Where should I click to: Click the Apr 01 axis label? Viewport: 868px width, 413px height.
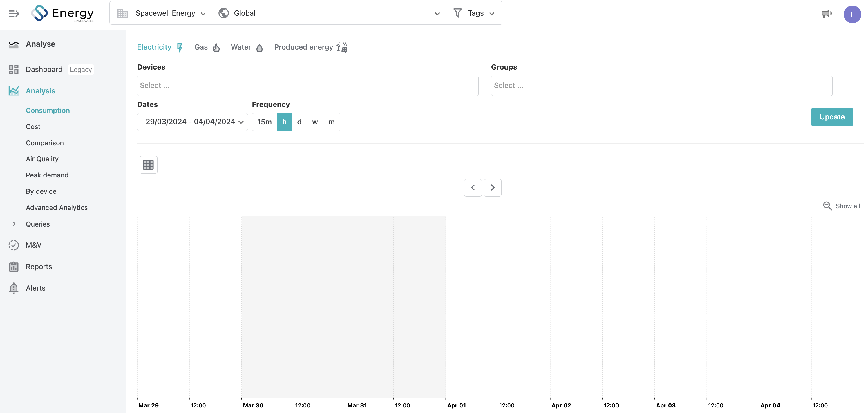[x=457, y=405]
